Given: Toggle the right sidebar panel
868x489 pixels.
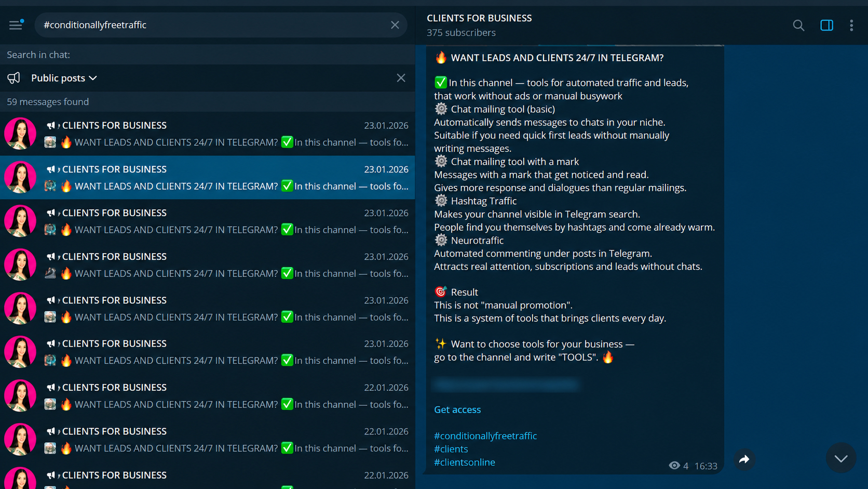Looking at the screenshot, I should coord(826,25).
